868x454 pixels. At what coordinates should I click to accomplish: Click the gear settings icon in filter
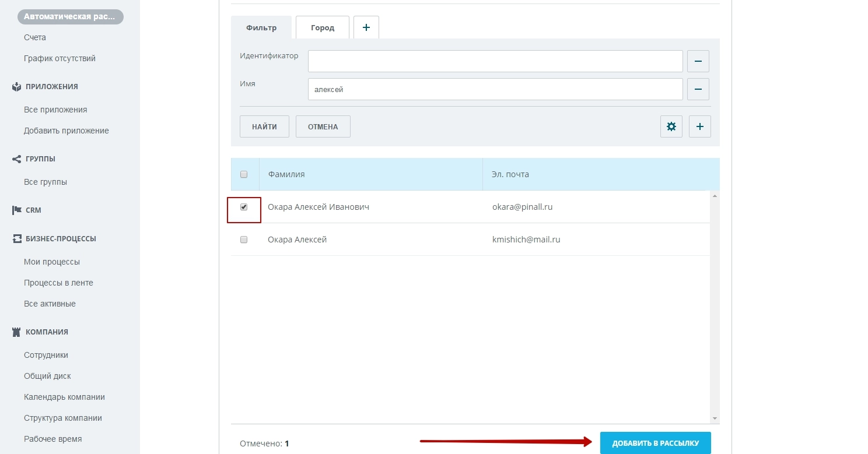pos(671,126)
